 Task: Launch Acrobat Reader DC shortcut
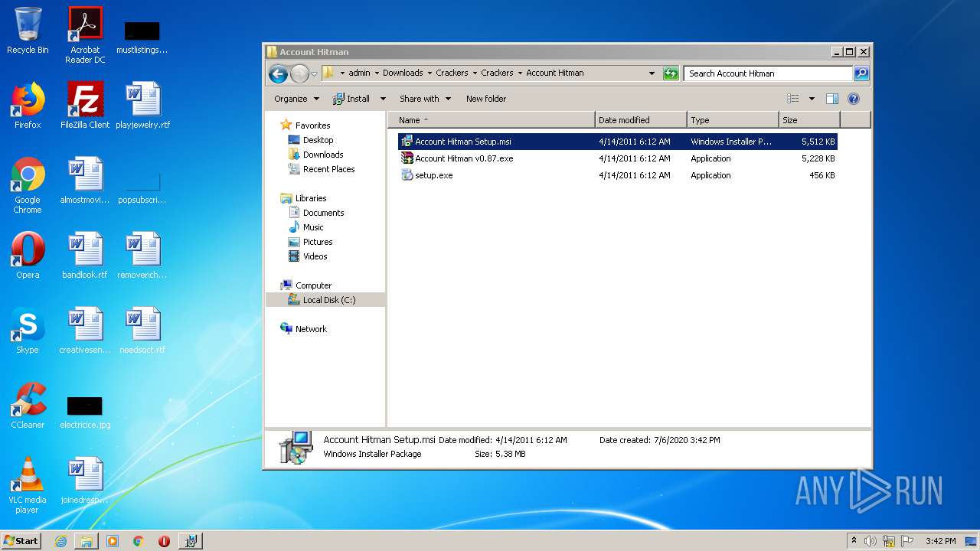(x=85, y=34)
